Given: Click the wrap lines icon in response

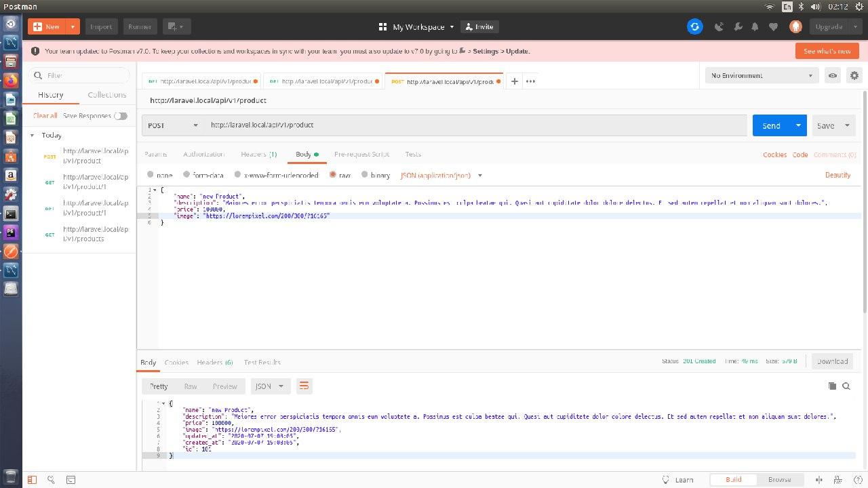Looking at the screenshot, I should tap(304, 386).
